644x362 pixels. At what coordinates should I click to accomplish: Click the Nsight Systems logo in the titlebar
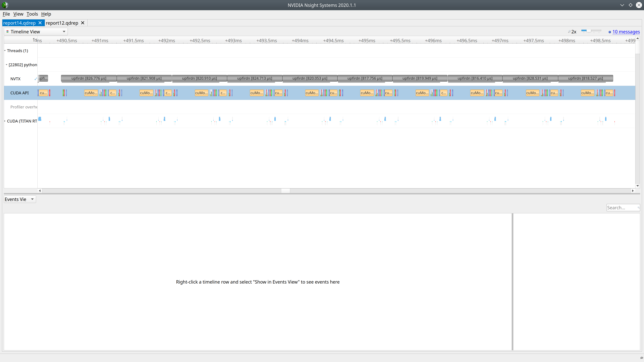click(5, 5)
